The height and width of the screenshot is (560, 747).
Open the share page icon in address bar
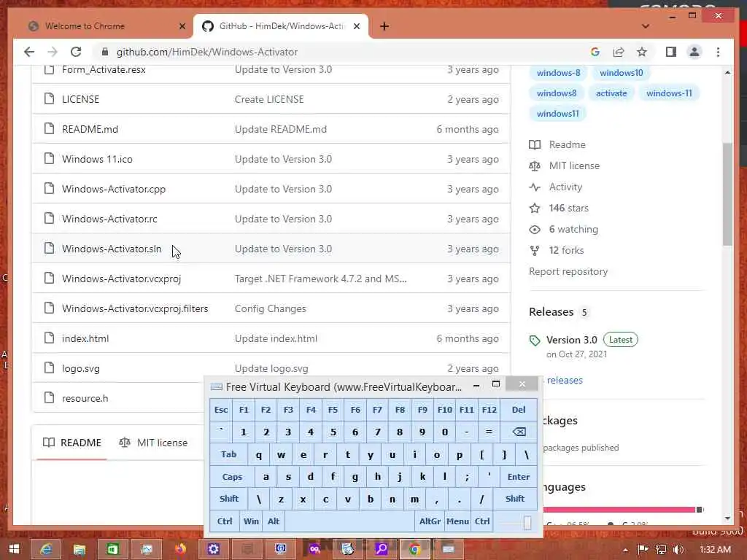coord(619,52)
